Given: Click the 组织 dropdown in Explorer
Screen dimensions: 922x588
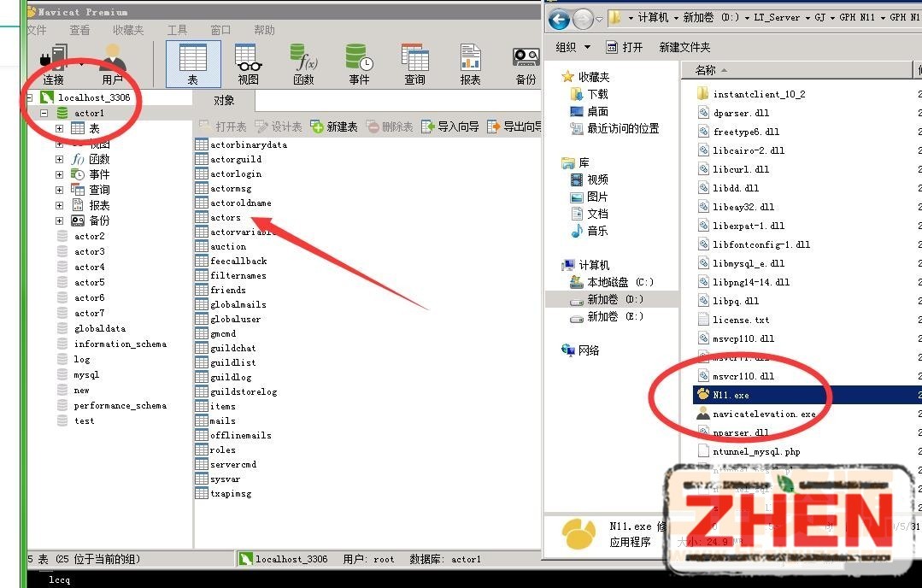Looking at the screenshot, I should (573, 47).
